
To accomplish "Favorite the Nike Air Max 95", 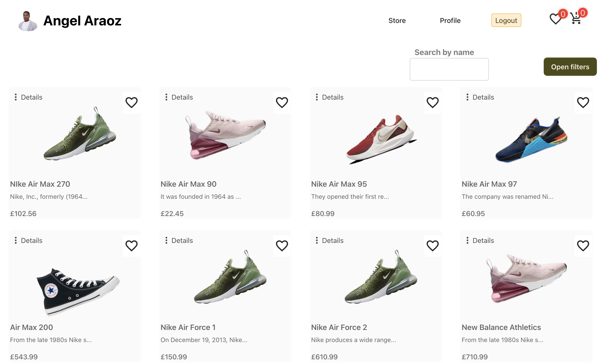I will click(x=432, y=102).
